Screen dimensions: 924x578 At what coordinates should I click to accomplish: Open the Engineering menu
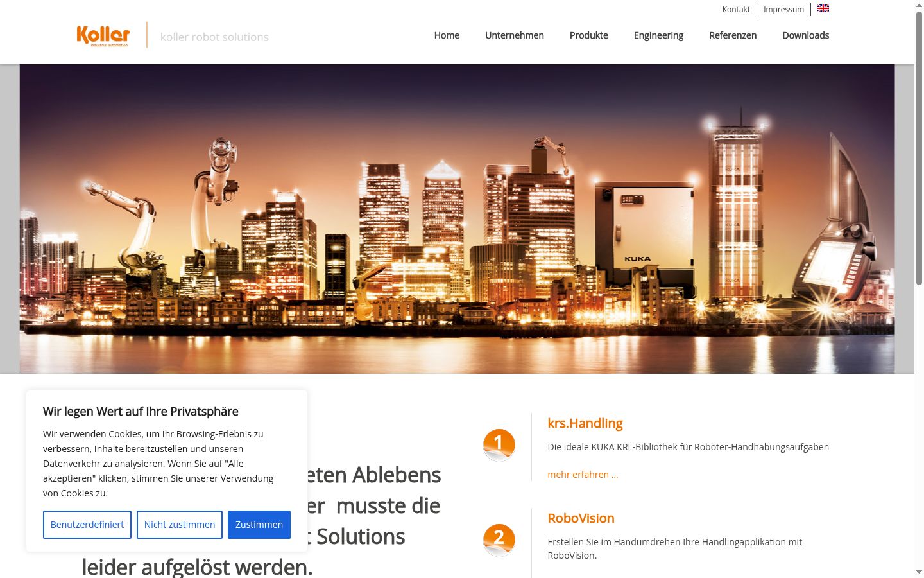658,35
